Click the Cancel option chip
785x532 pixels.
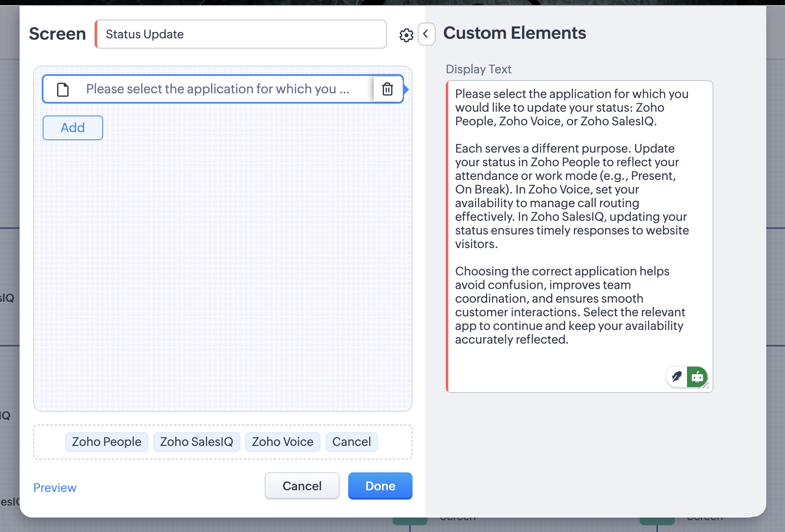coord(352,442)
